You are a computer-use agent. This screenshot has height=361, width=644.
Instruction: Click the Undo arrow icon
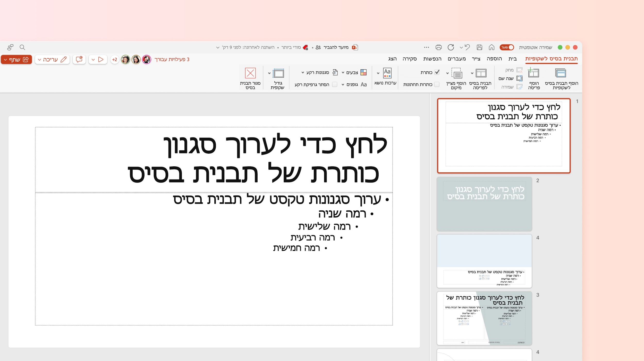467,47
